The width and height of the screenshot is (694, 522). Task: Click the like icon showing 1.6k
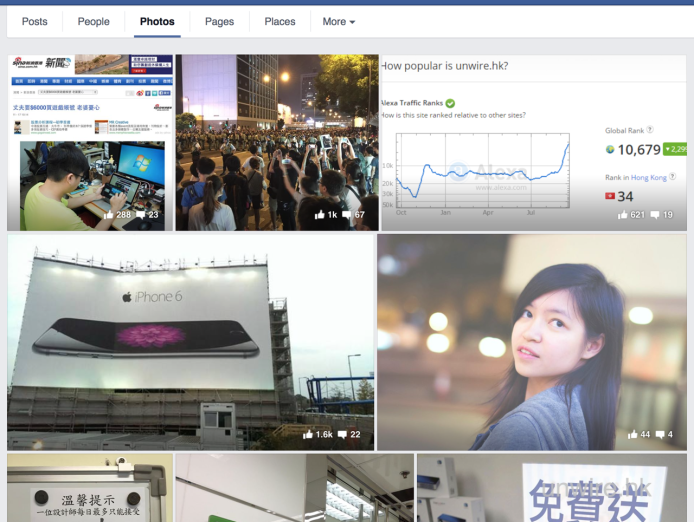pos(308,434)
